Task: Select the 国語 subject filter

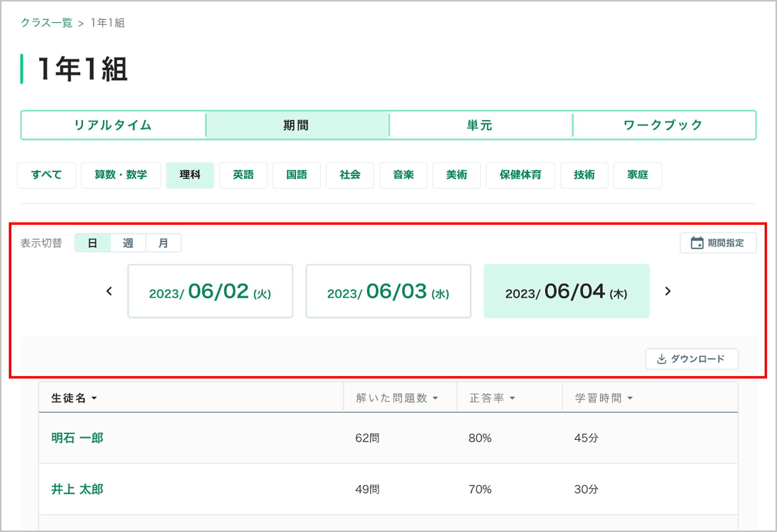Action: [296, 175]
